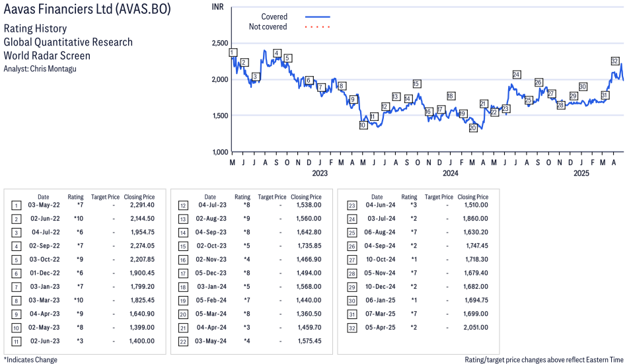Click the date 06-Aug-24

[380, 233]
